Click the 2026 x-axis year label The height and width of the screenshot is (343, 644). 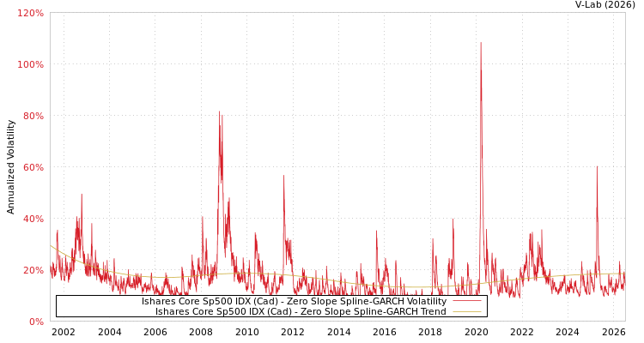(x=614, y=332)
